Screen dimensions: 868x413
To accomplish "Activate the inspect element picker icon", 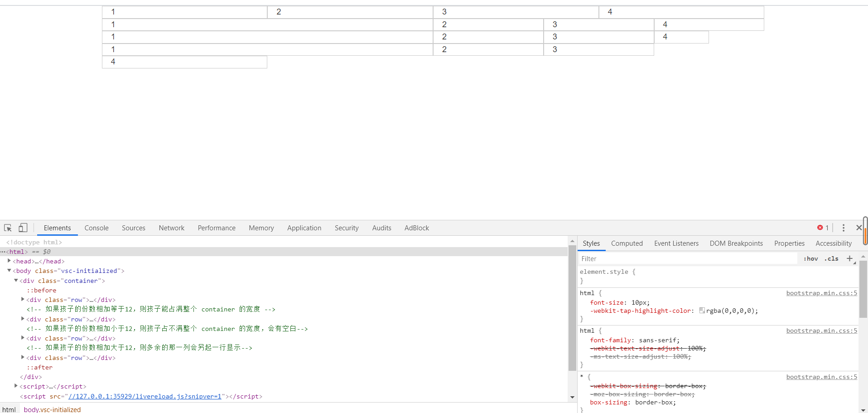I will point(8,228).
